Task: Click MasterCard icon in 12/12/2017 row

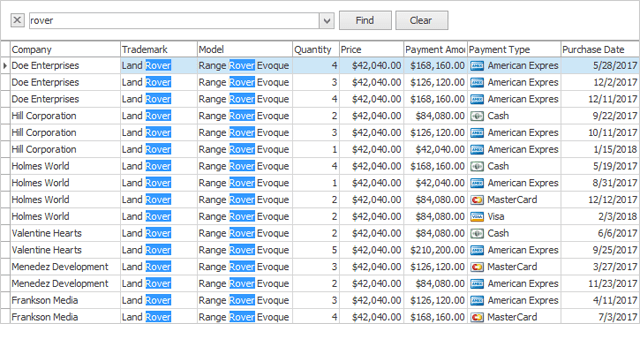Action: click(477, 200)
